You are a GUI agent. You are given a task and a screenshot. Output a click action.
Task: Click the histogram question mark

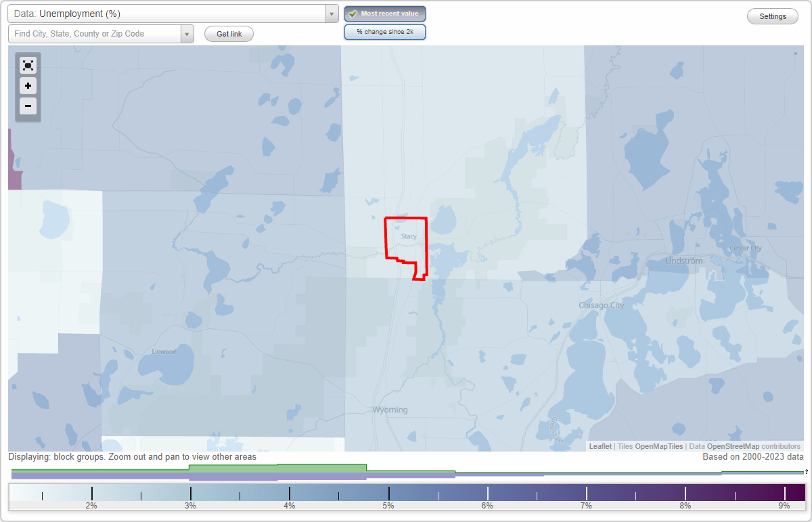click(x=806, y=471)
